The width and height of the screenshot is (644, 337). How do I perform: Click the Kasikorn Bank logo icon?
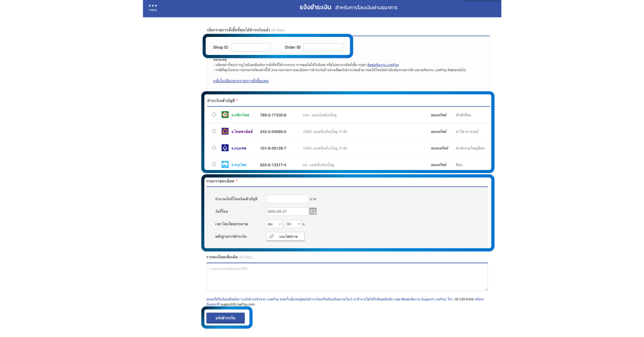click(225, 115)
